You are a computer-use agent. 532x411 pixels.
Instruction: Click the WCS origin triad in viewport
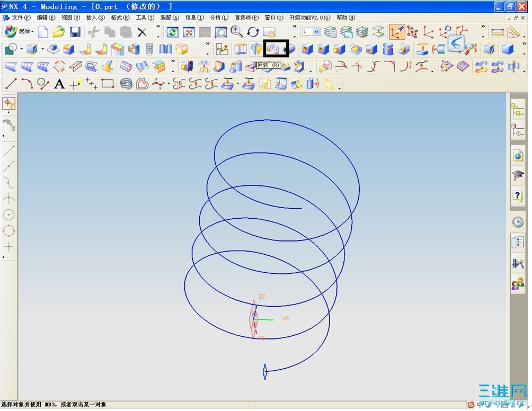[x=254, y=319]
